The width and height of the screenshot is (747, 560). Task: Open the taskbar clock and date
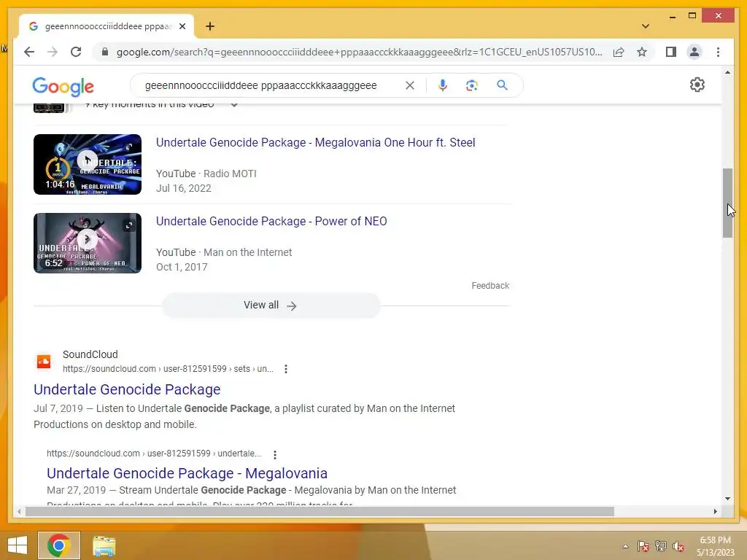(716, 546)
